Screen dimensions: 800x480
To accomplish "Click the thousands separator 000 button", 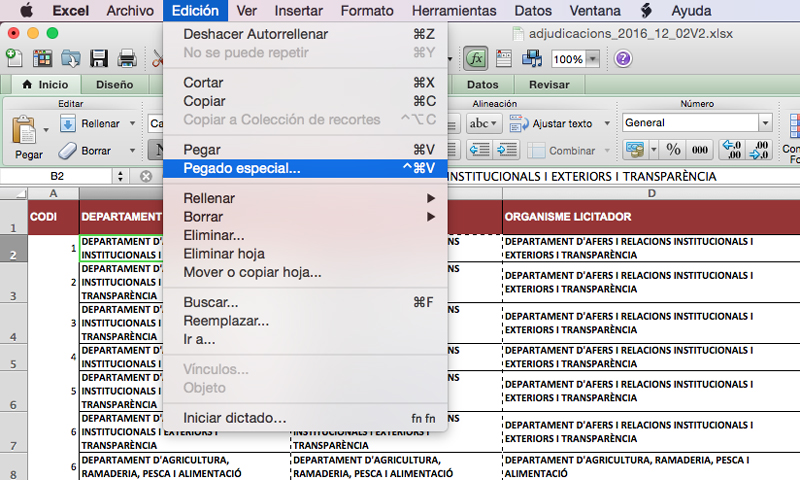I will click(x=699, y=150).
